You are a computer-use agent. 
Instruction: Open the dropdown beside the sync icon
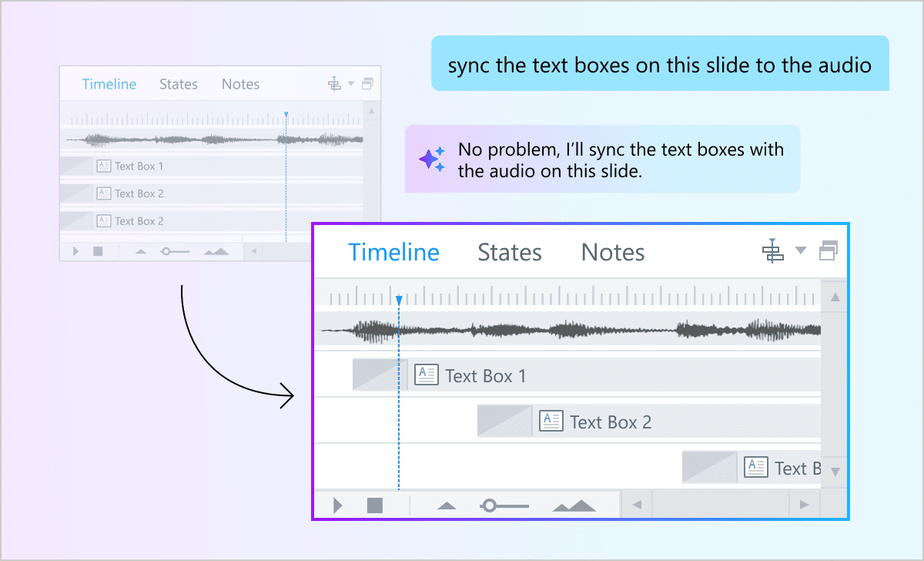point(801,250)
